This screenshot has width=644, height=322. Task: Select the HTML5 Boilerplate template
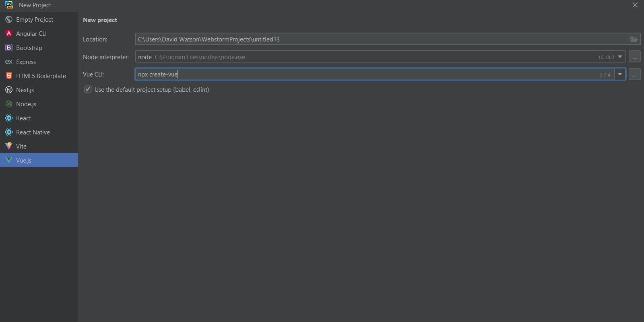pos(39,76)
